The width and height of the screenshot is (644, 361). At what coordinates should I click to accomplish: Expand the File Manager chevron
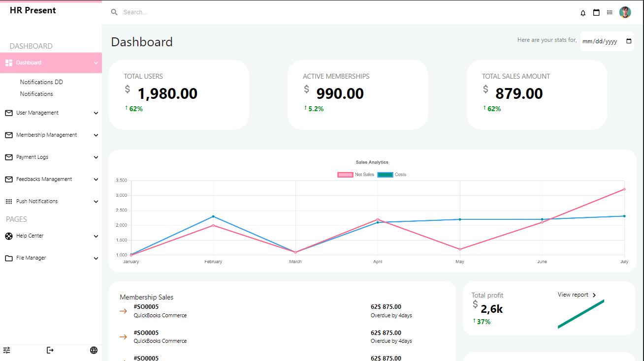pyautogui.click(x=96, y=258)
